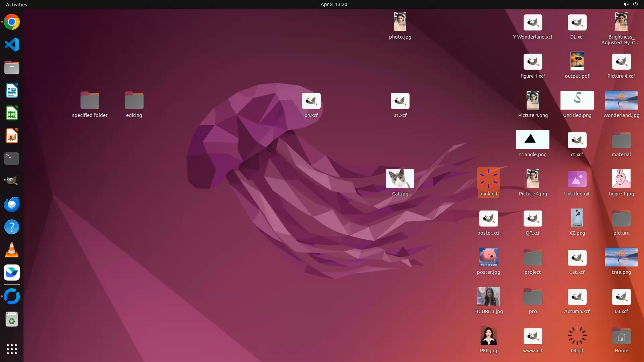Open Terminal from the dock
Image resolution: width=644 pixels, height=362 pixels.
(12, 159)
